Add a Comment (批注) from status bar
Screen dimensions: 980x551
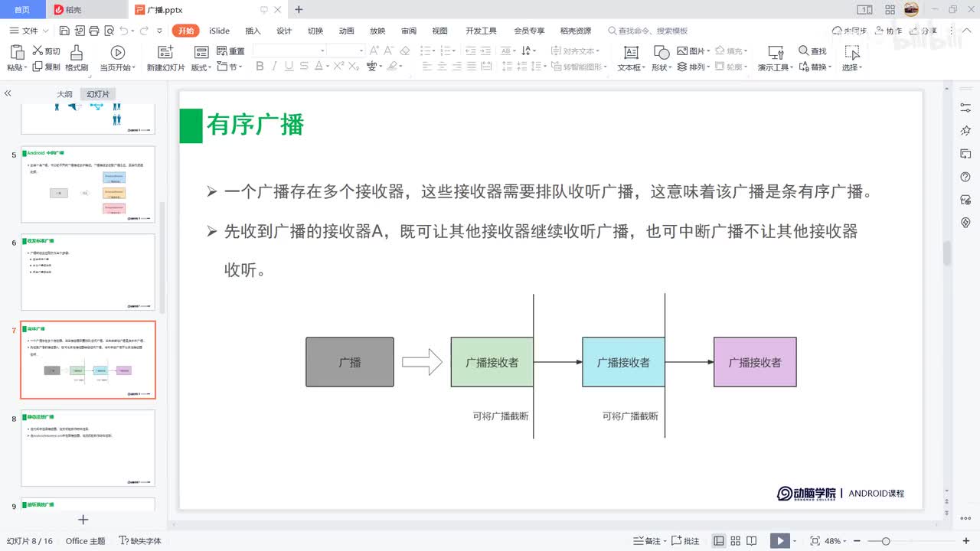coord(686,541)
